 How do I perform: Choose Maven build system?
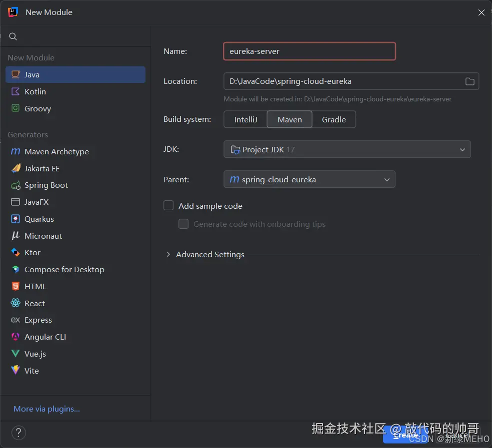pos(289,119)
